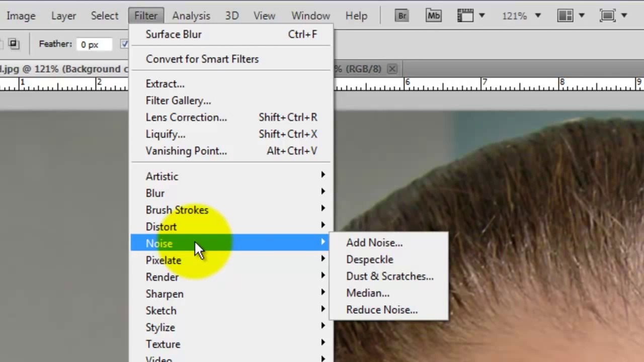Expand the Artistic filter submenu
Image resolution: width=644 pixels, height=362 pixels.
click(x=231, y=176)
